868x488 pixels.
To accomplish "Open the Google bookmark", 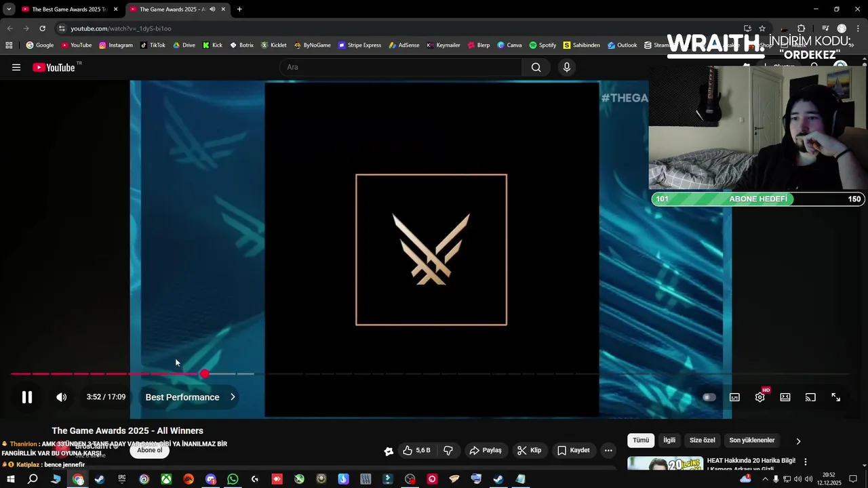I will [40, 45].
